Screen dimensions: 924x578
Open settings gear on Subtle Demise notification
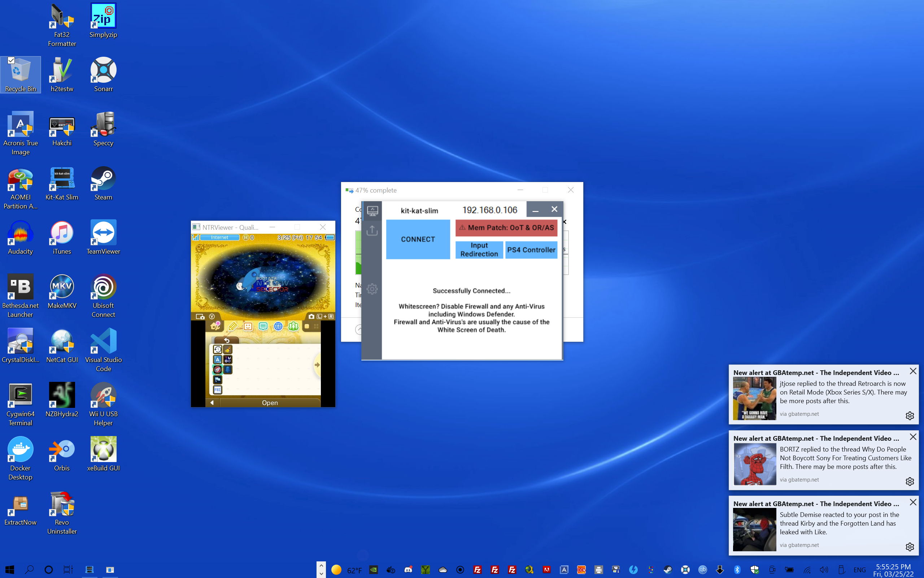tap(910, 547)
